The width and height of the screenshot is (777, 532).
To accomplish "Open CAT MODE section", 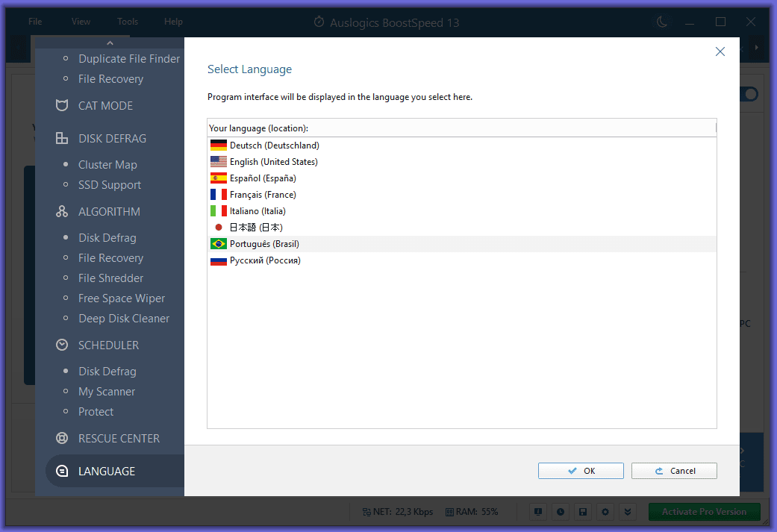I will pyautogui.click(x=105, y=105).
